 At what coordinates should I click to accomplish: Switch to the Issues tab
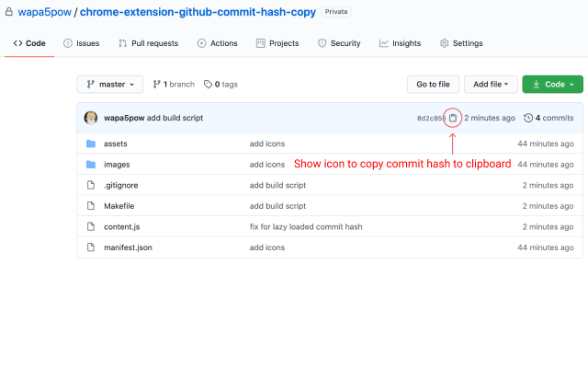(82, 43)
